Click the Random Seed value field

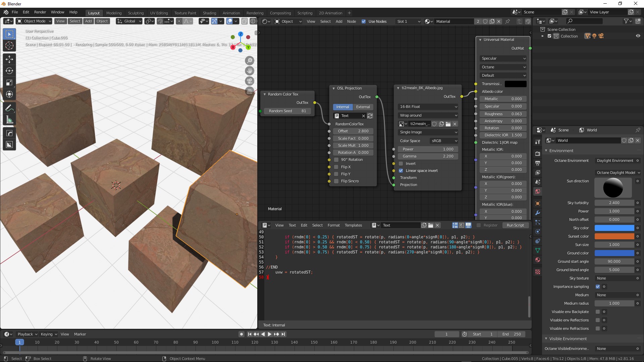(x=287, y=111)
